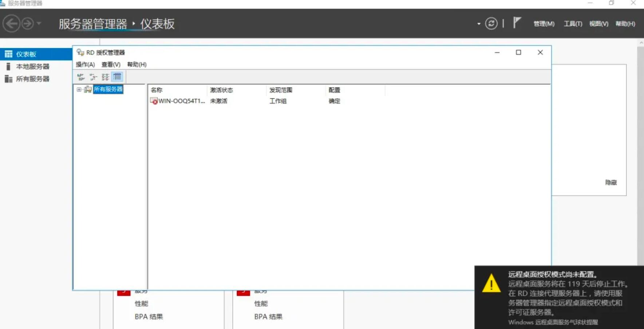
Task: Open the notifications flag icon
Action: coord(517,23)
